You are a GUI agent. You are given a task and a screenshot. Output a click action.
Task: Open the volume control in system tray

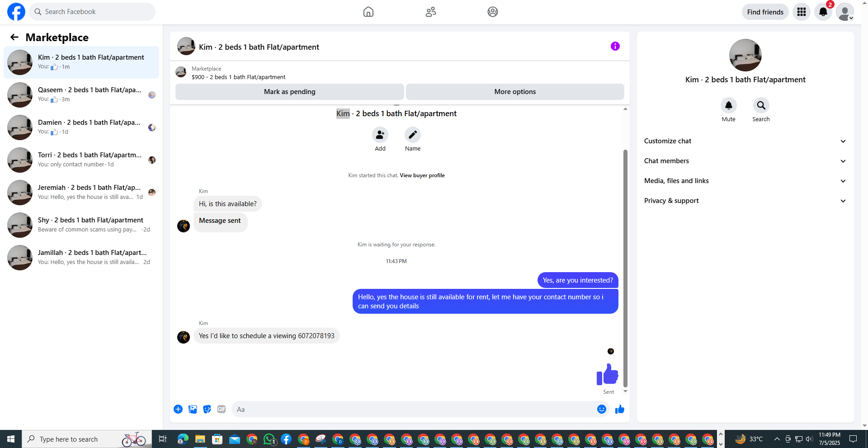pos(809,439)
